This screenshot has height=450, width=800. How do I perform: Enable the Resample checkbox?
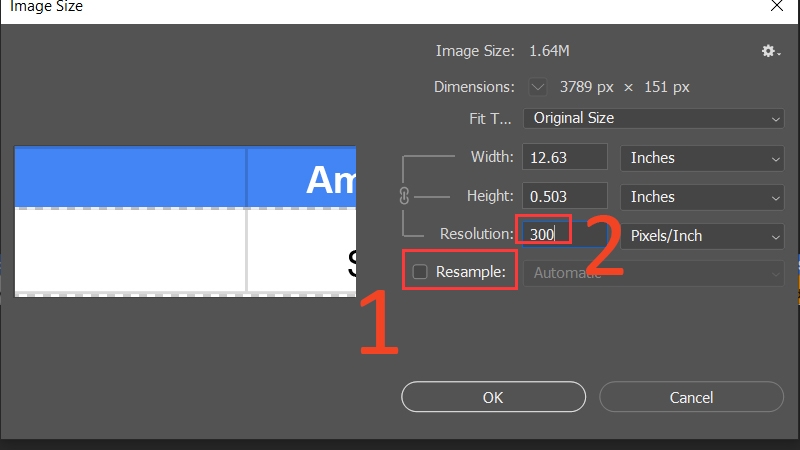(x=420, y=272)
